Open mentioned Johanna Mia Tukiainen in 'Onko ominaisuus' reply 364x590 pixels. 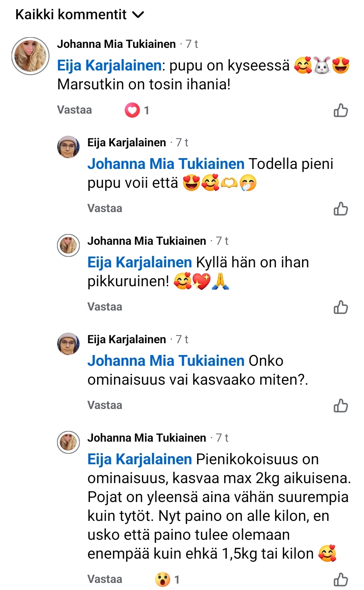click(x=166, y=361)
